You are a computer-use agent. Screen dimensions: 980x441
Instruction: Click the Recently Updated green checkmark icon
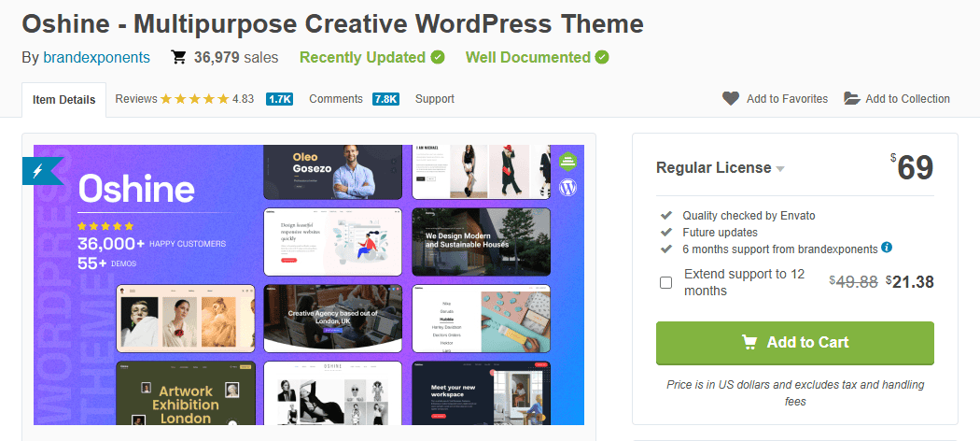tap(438, 58)
